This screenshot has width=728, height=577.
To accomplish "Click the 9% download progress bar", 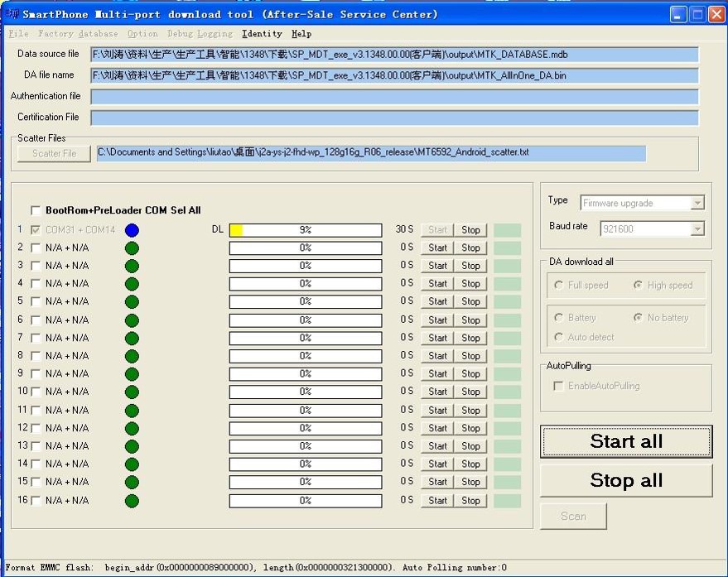I will [306, 230].
